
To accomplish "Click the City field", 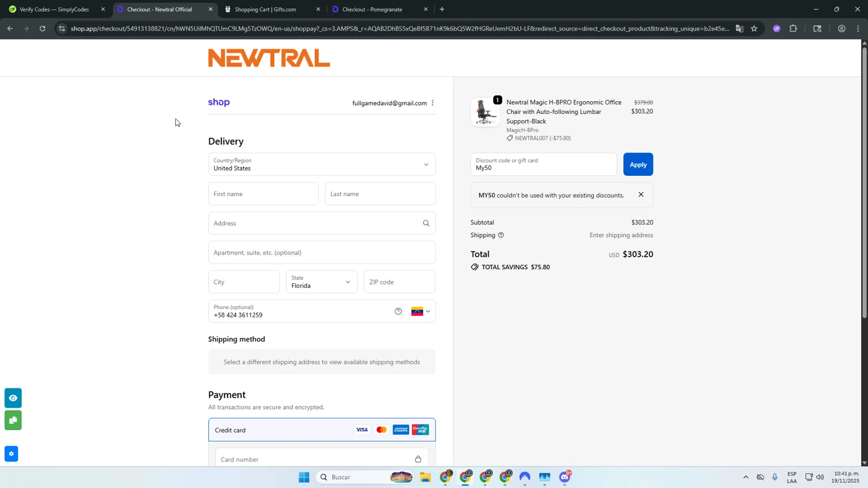I will pyautogui.click(x=244, y=282).
